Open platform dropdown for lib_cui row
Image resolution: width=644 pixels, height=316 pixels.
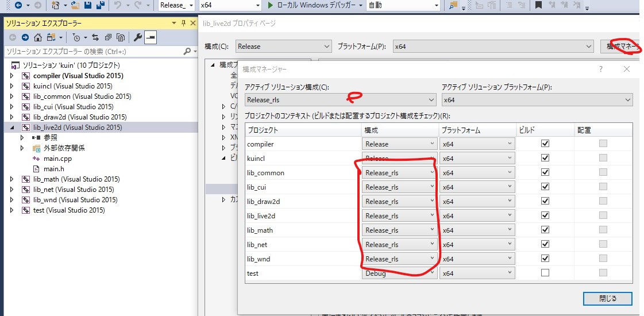[x=477, y=187]
